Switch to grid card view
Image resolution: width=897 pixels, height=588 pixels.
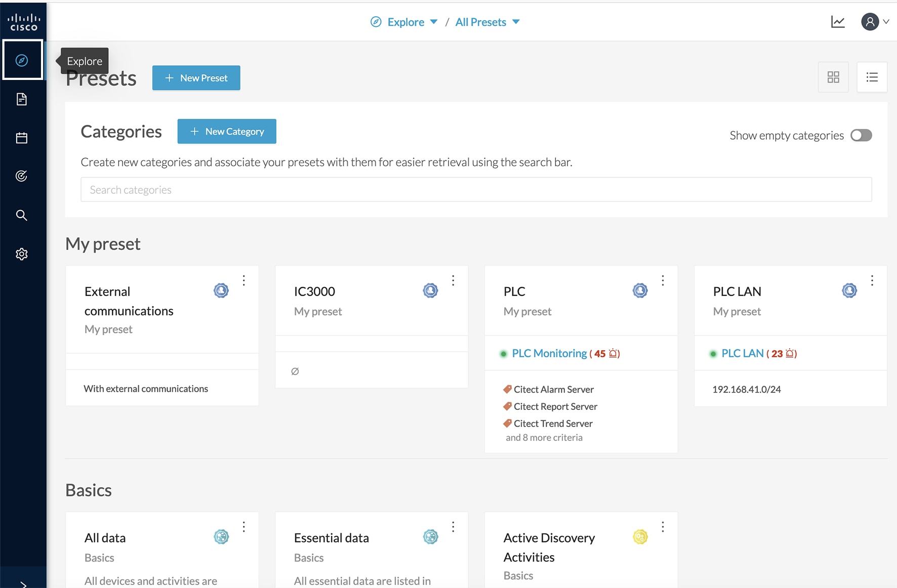(833, 77)
